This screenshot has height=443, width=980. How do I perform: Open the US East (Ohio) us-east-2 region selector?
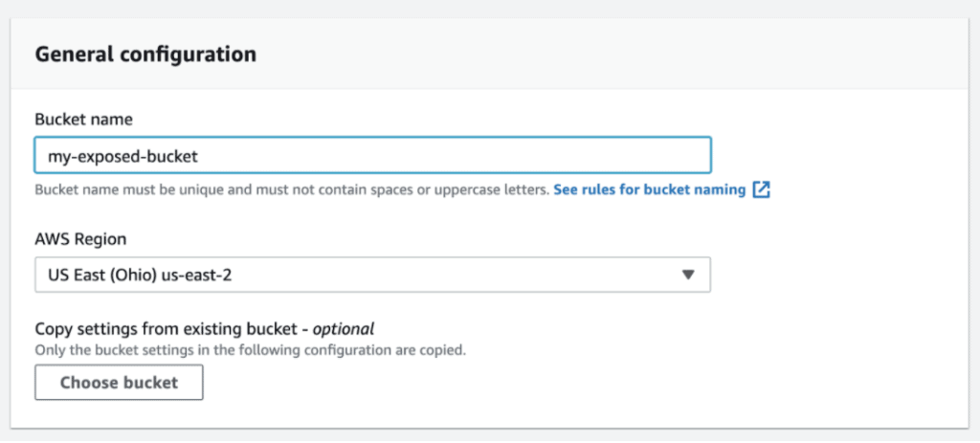point(371,275)
